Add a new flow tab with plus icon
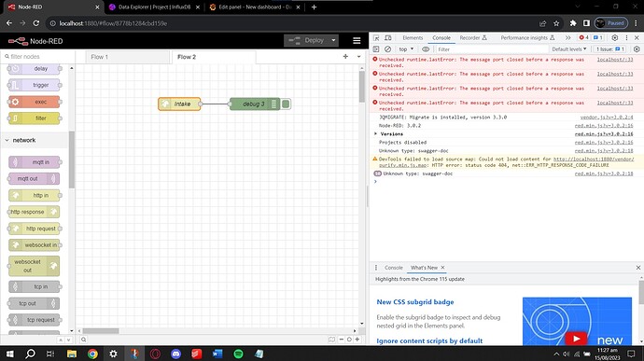The image size is (644, 361). tap(345, 57)
